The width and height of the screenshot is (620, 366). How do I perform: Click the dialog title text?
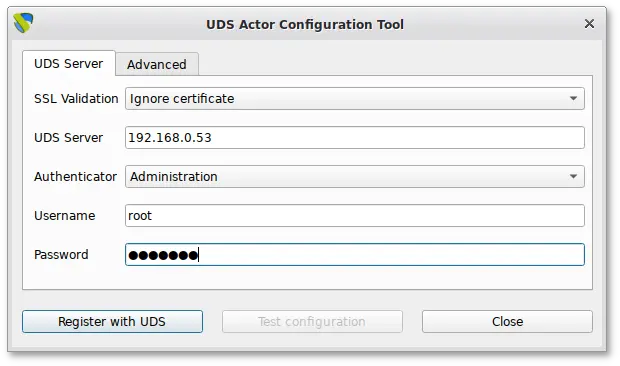pyautogui.click(x=305, y=25)
